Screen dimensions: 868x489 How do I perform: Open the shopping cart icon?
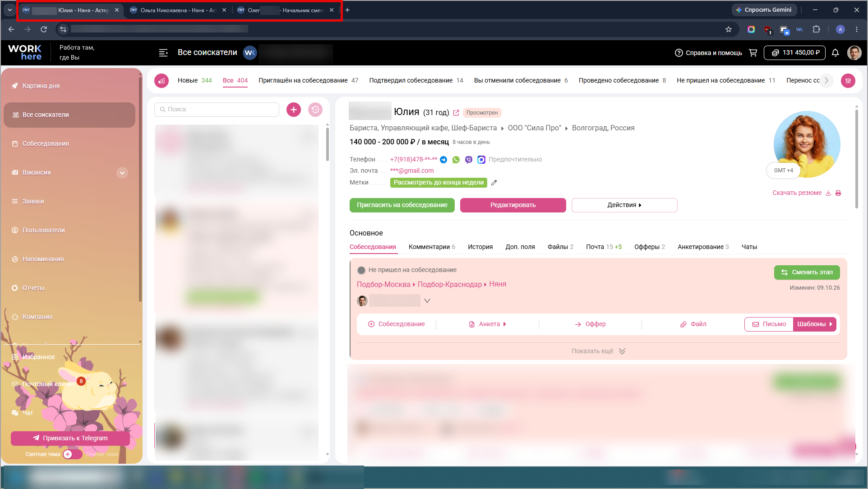click(x=753, y=53)
